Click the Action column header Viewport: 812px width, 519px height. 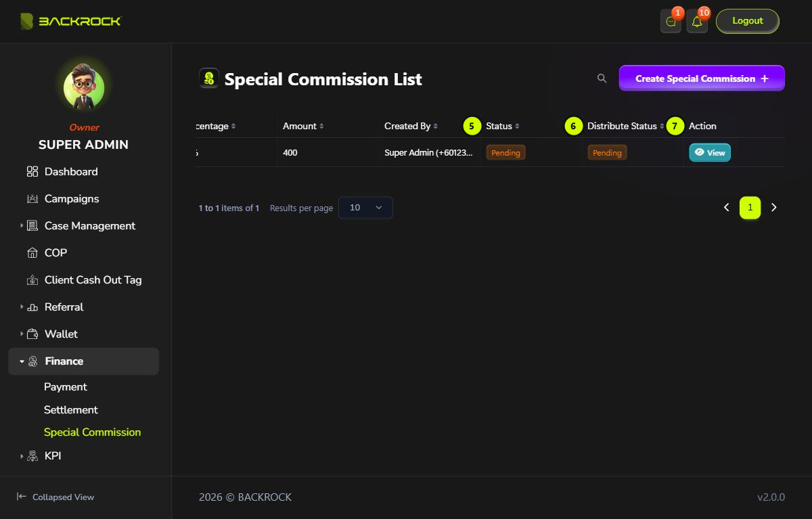point(702,127)
